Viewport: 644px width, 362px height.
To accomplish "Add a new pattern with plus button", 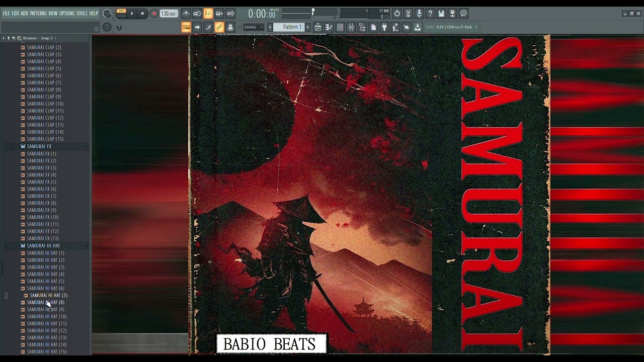I will pos(308,27).
